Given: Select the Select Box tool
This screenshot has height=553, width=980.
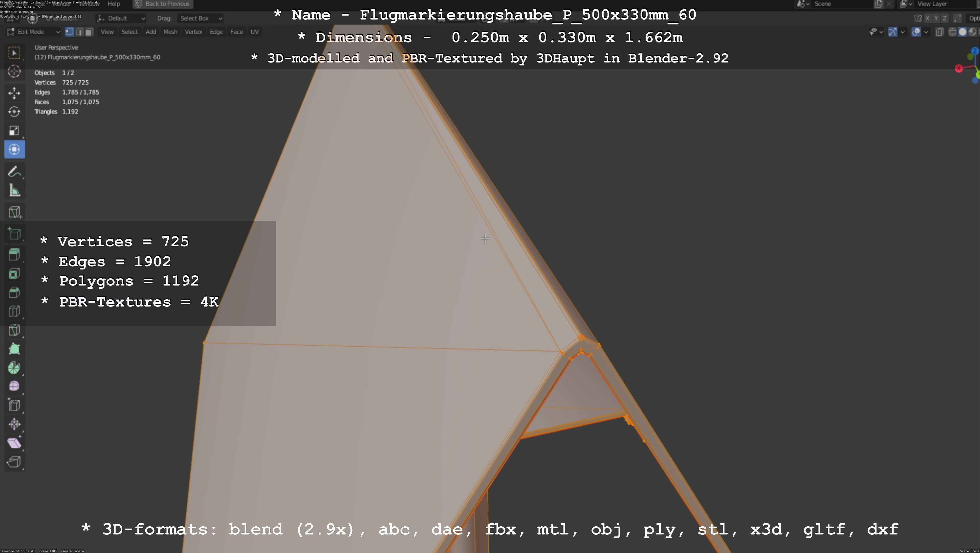Looking at the screenshot, I should [x=14, y=53].
